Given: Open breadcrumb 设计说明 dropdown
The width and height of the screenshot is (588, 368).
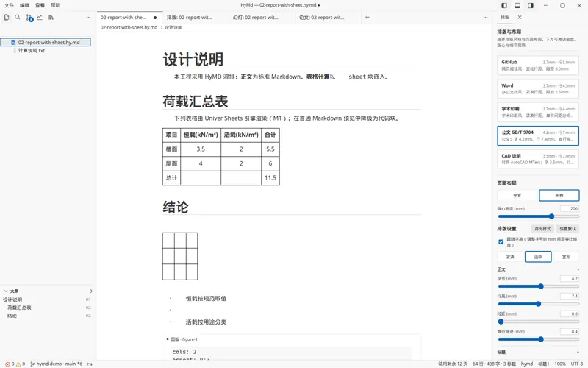Looking at the screenshot, I should point(173,27).
